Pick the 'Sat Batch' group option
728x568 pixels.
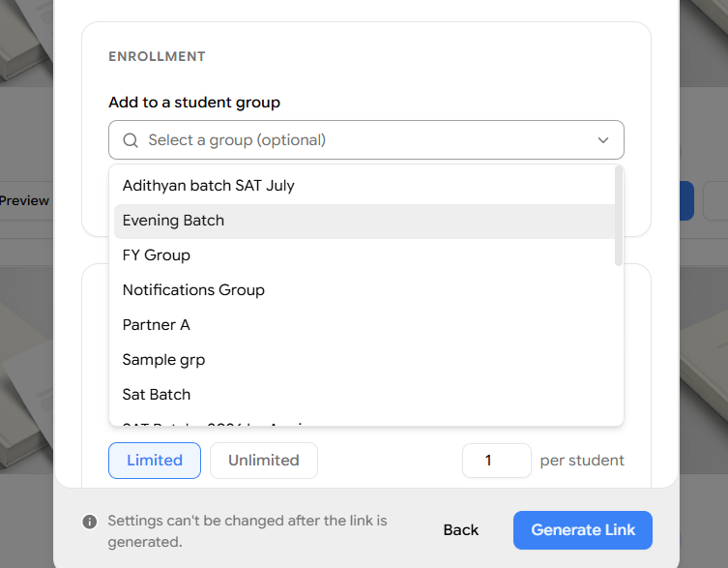[x=364, y=395]
